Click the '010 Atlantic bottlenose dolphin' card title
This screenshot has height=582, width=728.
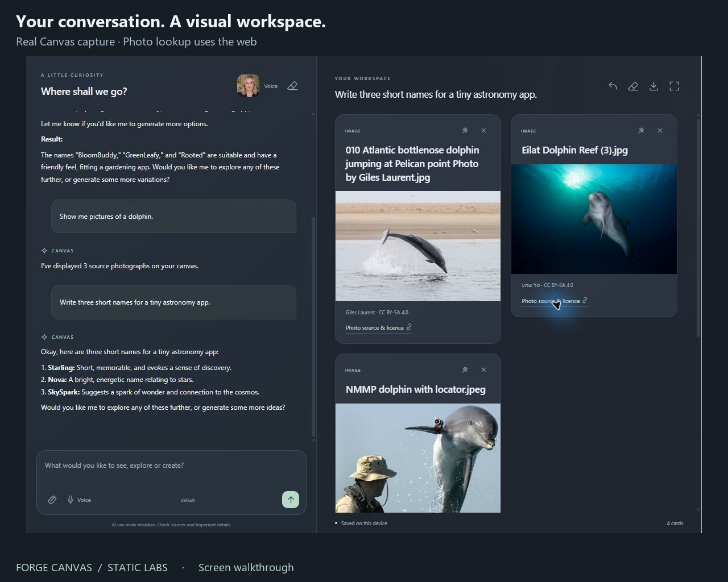coord(412,164)
